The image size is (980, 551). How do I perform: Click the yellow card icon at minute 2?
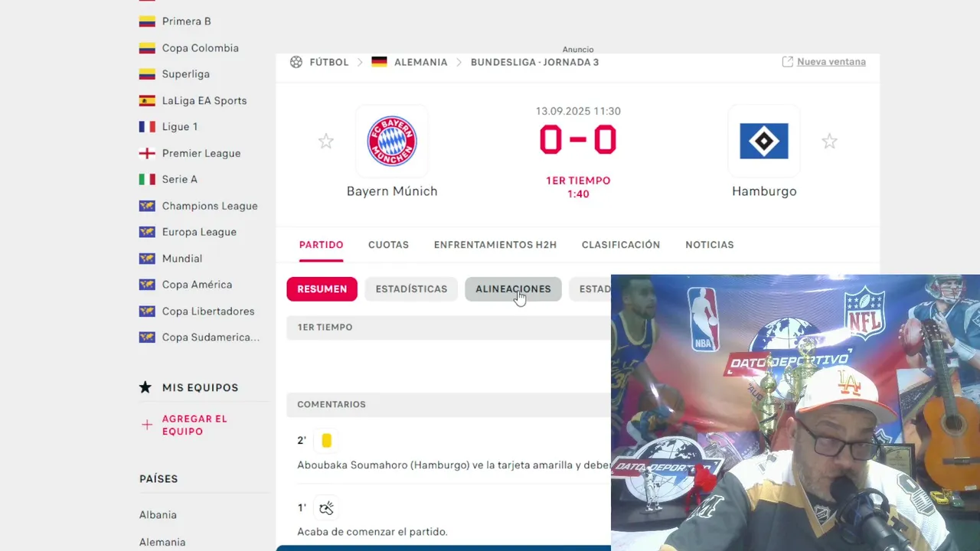[327, 440]
